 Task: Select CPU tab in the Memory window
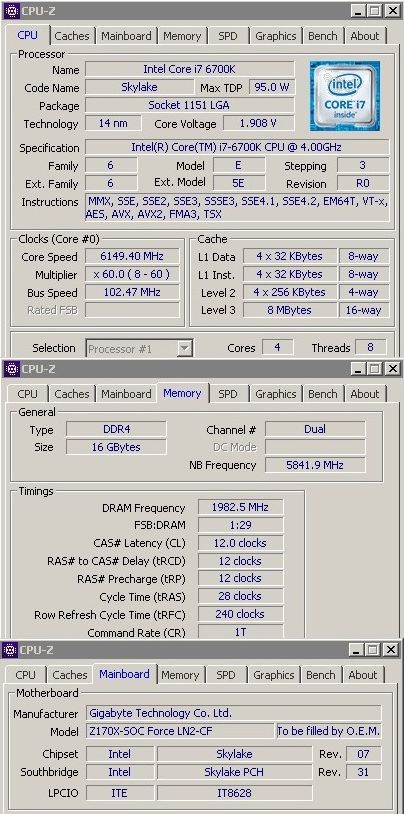point(28,394)
